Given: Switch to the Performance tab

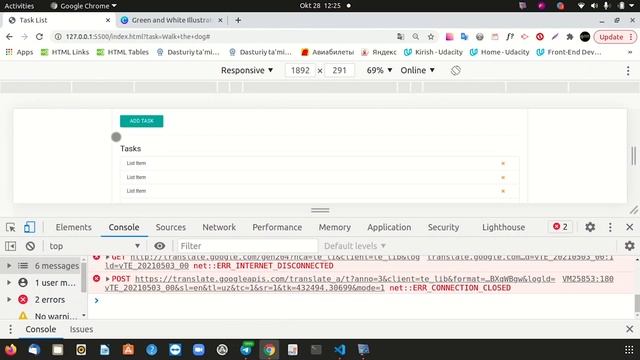Looking at the screenshot, I should coord(277,227).
